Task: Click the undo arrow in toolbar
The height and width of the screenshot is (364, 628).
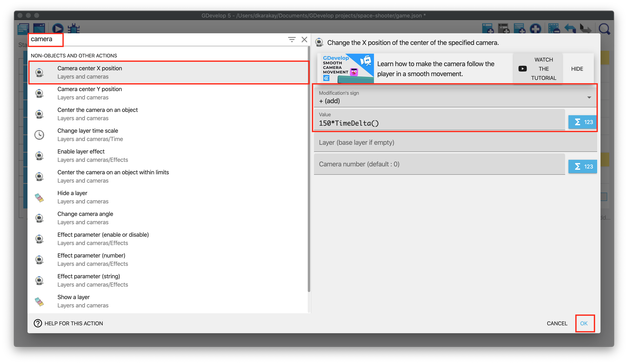Action: tap(570, 28)
